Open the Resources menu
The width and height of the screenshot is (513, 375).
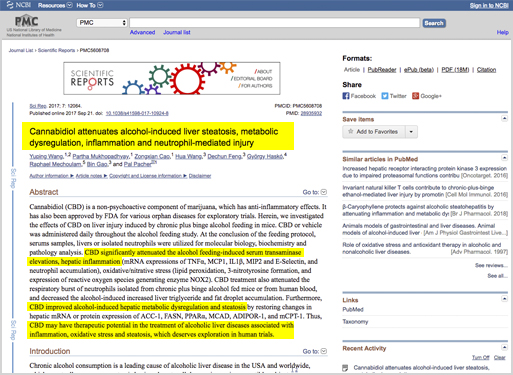[x=55, y=5]
